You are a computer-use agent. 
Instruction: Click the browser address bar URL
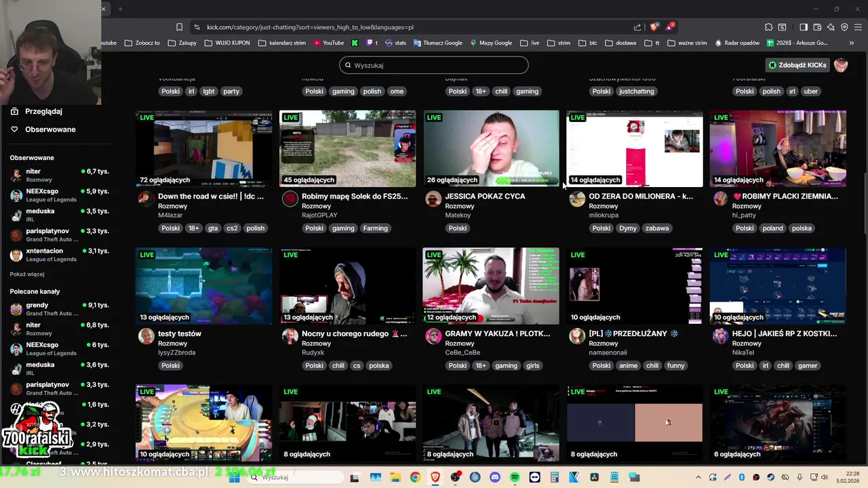(x=310, y=27)
